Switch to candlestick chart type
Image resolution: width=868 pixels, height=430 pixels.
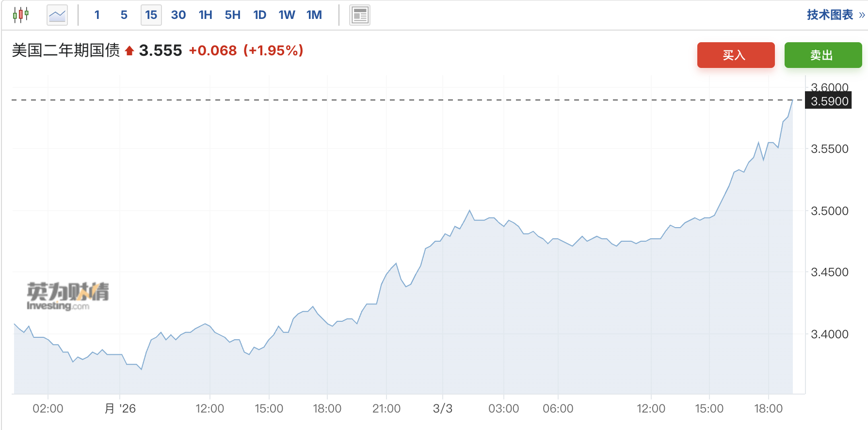click(x=21, y=15)
